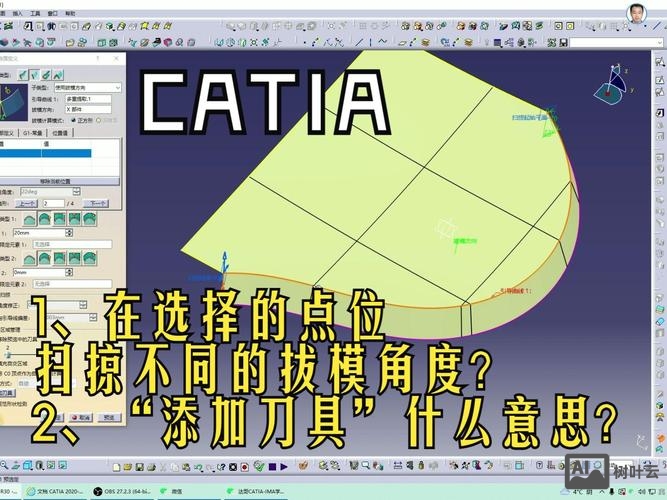Select second length type 1 icon
This screenshot has width=667, height=500.
44,220
